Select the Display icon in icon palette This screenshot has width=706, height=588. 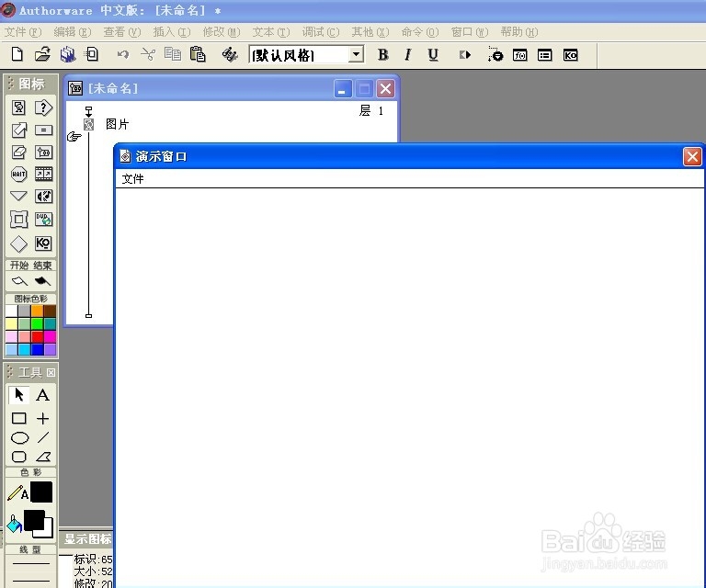coord(18,107)
